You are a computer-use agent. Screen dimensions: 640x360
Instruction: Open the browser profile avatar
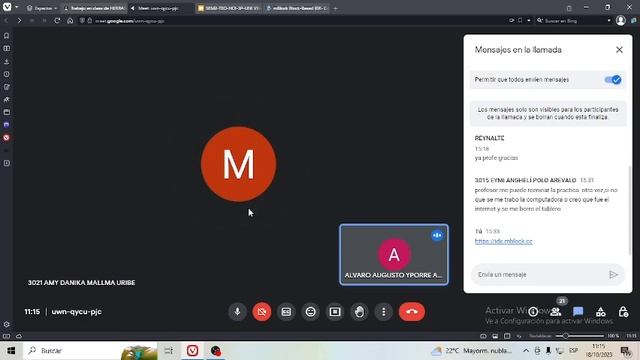point(620,20)
